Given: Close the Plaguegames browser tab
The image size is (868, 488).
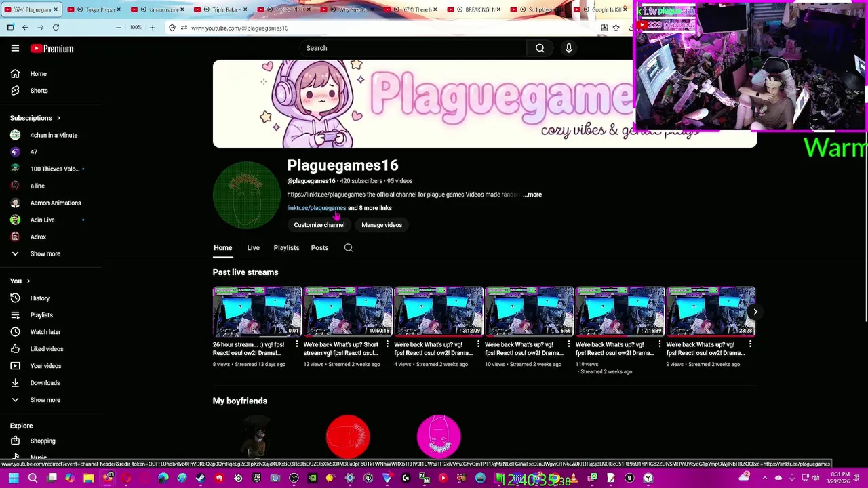Looking at the screenshot, I should point(56,9).
